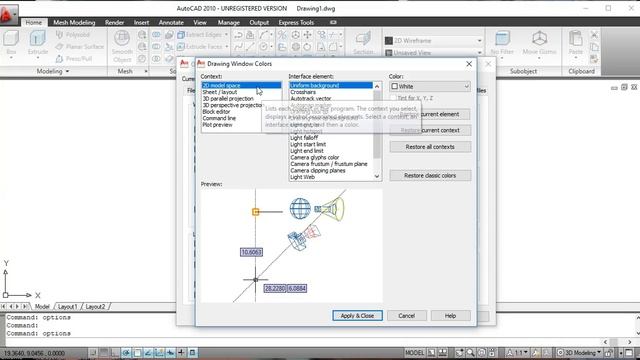The width and height of the screenshot is (640, 360).
Task: Expand the Modeling panel arrow
Action: pyautogui.click(x=67, y=71)
